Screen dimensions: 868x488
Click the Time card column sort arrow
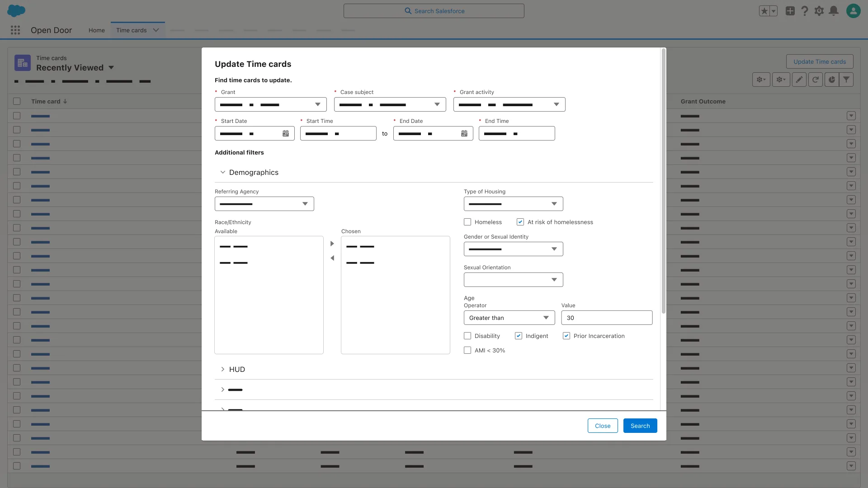tap(65, 101)
